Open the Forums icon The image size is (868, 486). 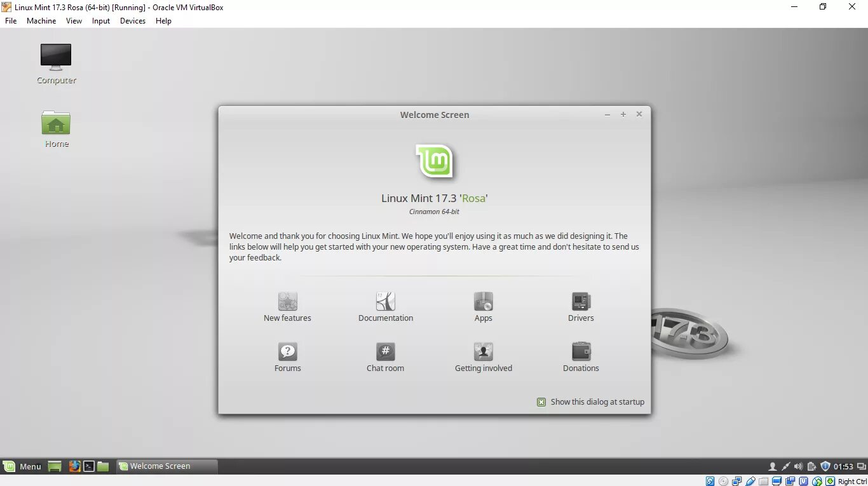point(287,352)
